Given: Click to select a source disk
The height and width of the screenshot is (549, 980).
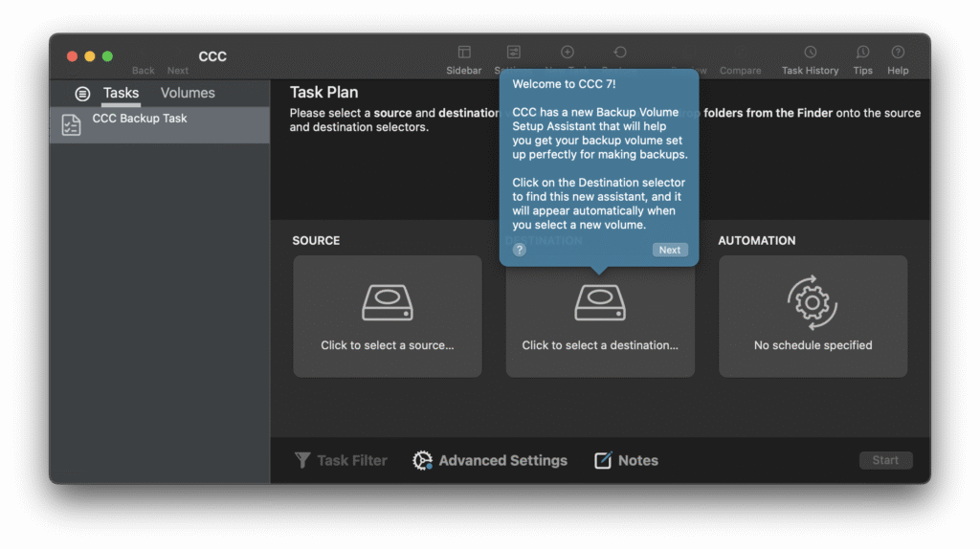Looking at the screenshot, I should (388, 316).
